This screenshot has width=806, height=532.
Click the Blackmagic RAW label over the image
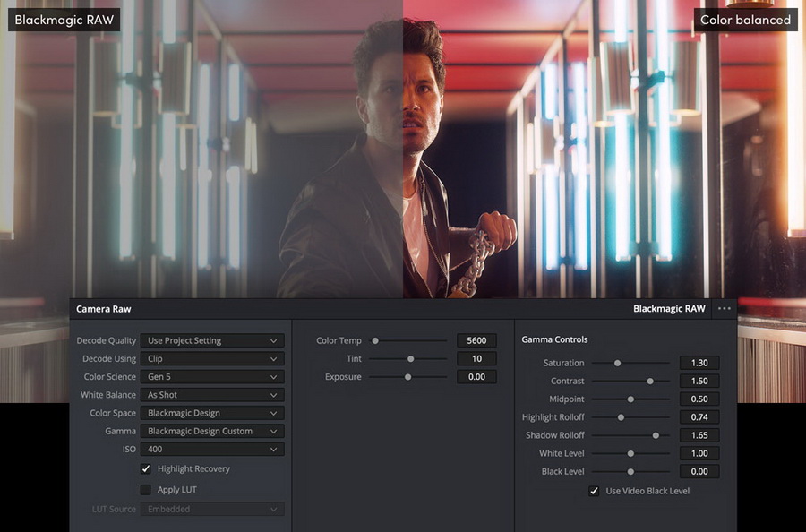(64, 20)
